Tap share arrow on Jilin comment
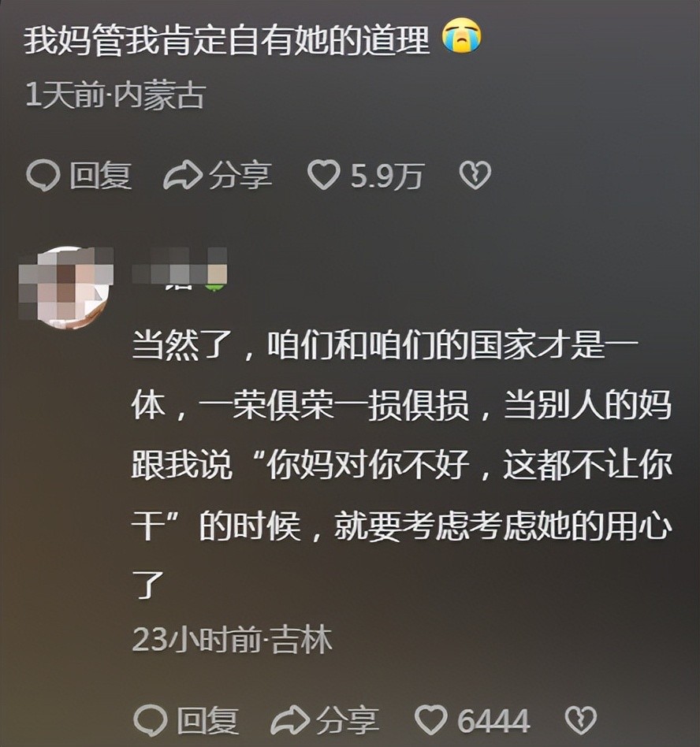Screen dimensions: 700x747 tap(290, 720)
